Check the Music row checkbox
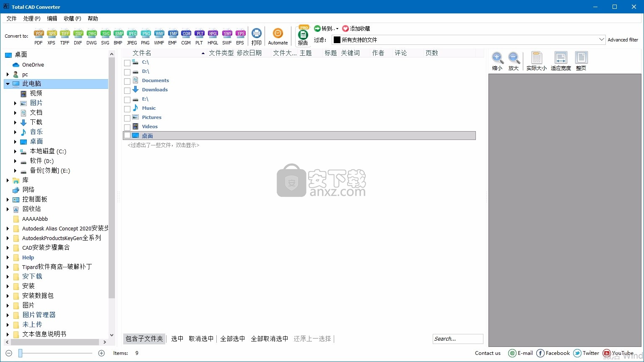This screenshot has height=362, width=644. click(x=127, y=109)
